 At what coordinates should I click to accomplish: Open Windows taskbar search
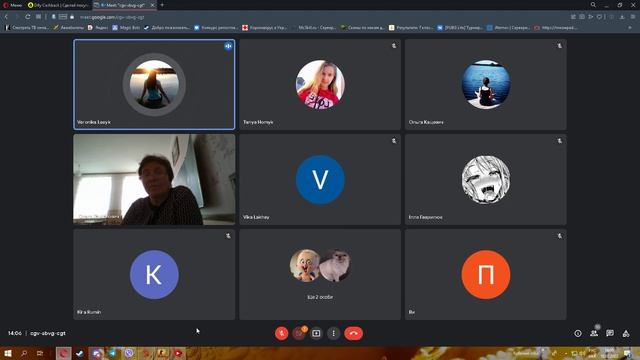click(x=24, y=353)
